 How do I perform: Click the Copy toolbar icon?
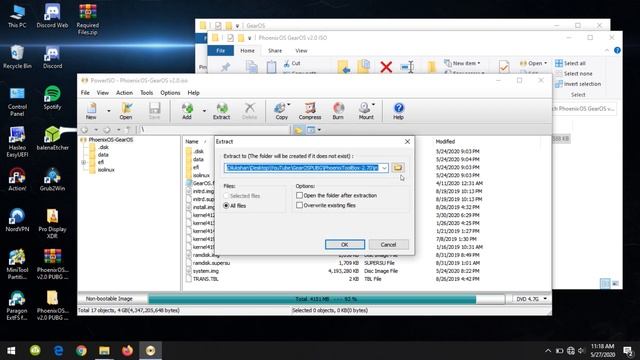(281, 111)
